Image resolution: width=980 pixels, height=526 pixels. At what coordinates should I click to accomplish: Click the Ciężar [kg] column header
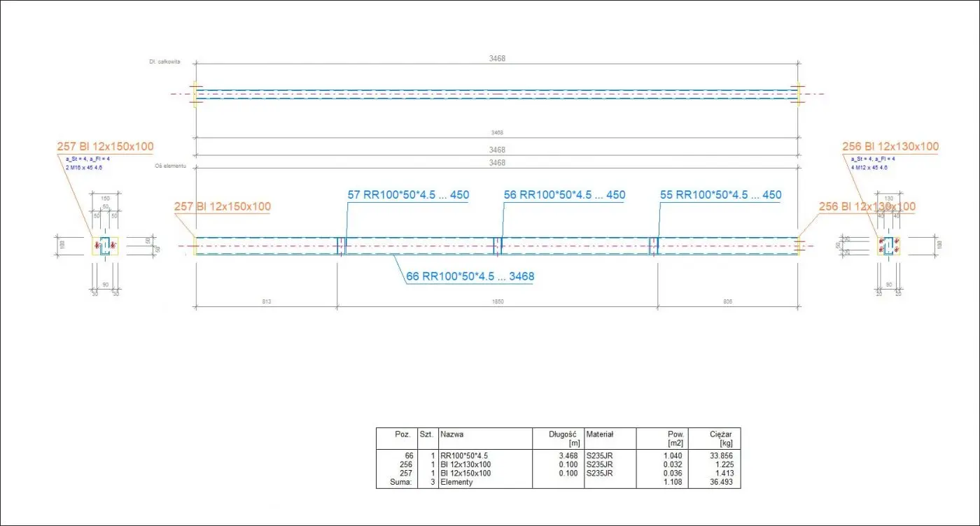(721, 439)
